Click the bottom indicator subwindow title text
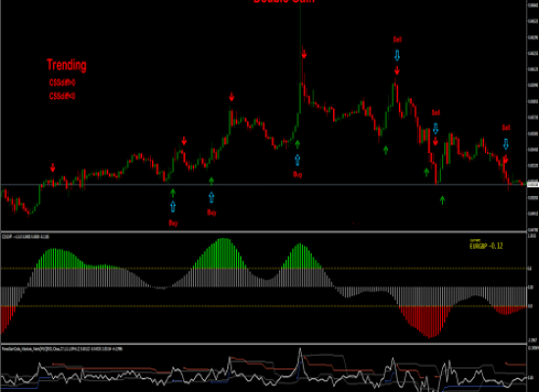539x392 pixels. [62, 349]
